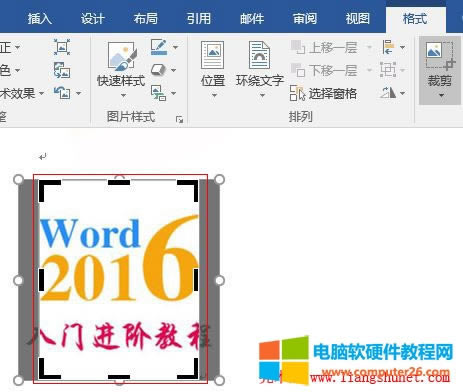The image size is (463, 392).
Task: Select the 引用 tab
Action: (199, 19)
